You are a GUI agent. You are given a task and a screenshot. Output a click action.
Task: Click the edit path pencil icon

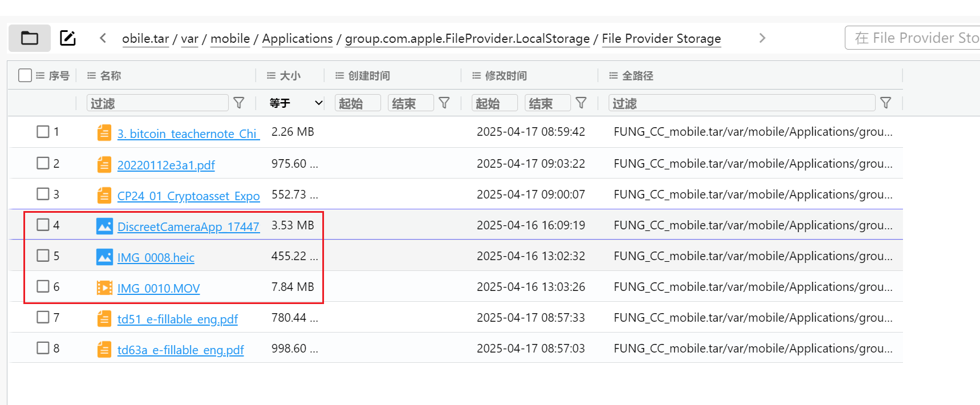[x=68, y=38]
